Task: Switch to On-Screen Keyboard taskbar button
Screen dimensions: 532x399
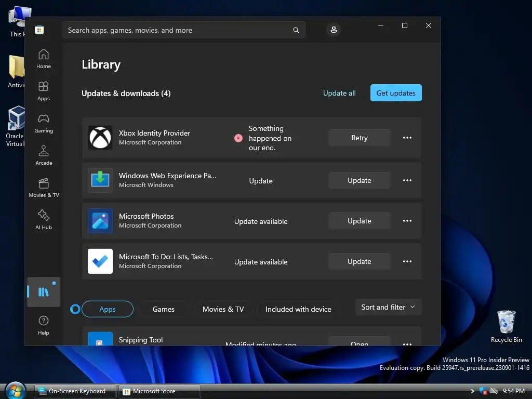Action: pos(75,391)
